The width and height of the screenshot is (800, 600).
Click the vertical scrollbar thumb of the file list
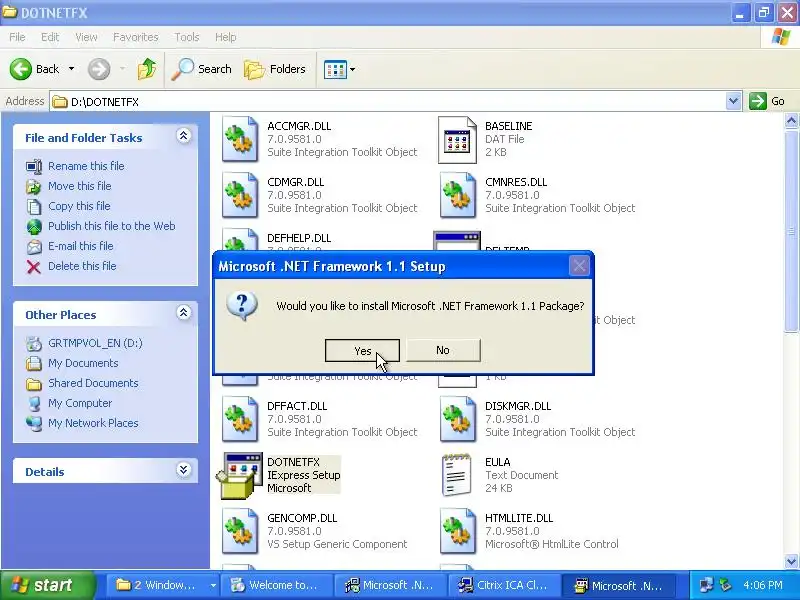coord(791,231)
